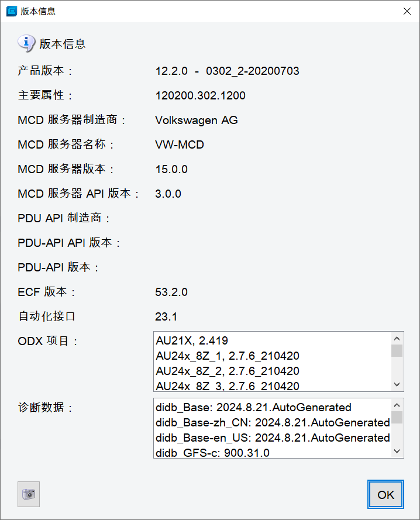Select didb_GFS-c: 900.31.0 entry

212,452
